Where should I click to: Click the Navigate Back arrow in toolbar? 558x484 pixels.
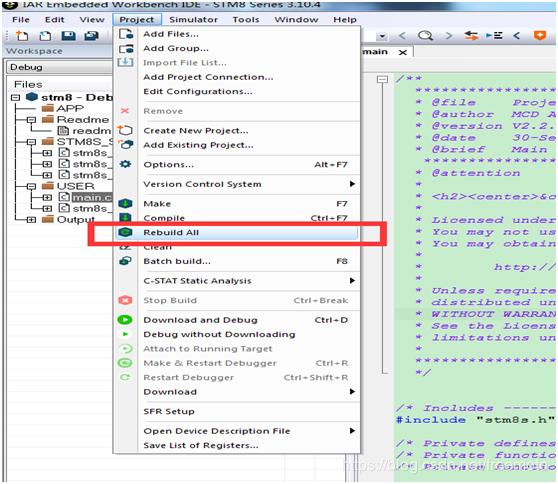[402, 36]
